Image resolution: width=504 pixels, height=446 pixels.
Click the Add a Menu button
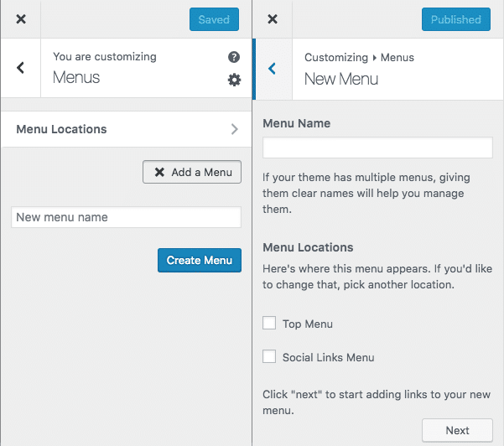point(192,172)
